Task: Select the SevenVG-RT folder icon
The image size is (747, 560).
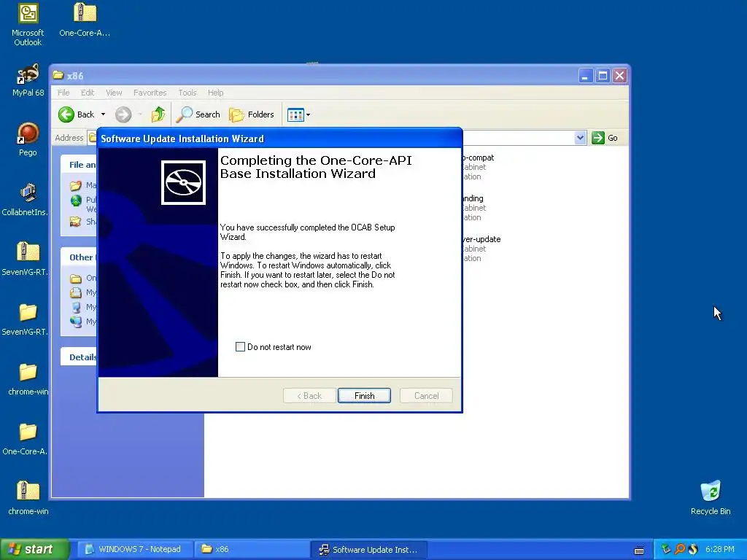Action: point(25,318)
